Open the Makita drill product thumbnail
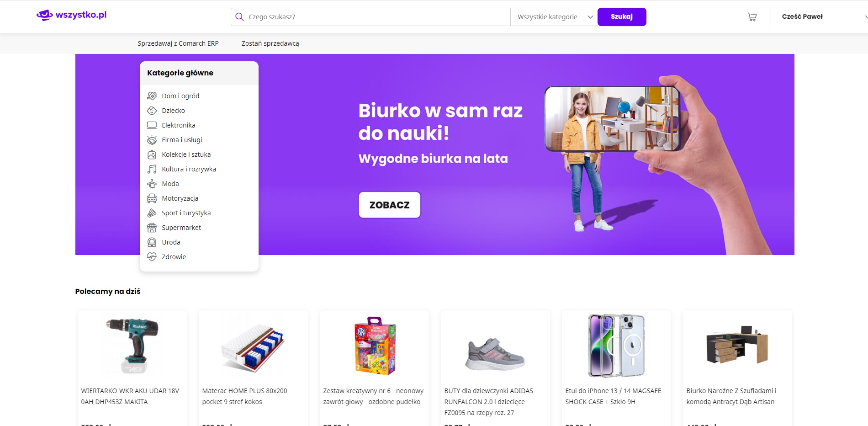This screenshot has height=426, width=868. point(132,346)
